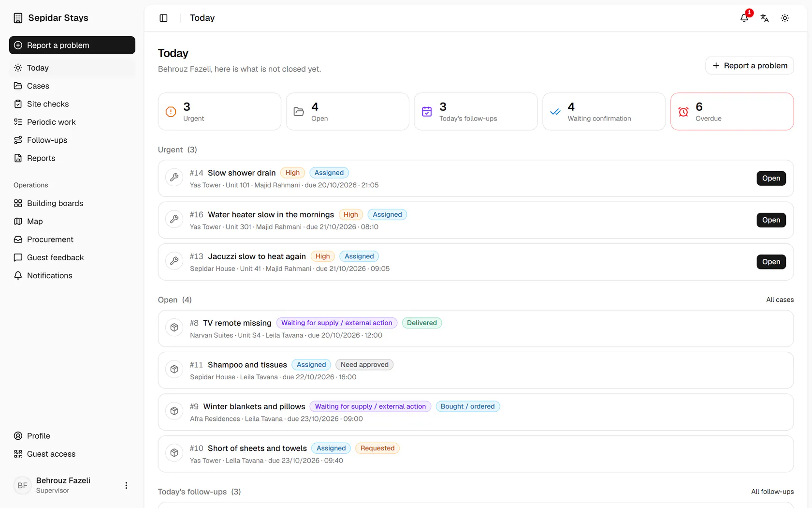Click the Urgent alert summary card
The height and width of the screenshot is (508, 812).
[219, 111]
